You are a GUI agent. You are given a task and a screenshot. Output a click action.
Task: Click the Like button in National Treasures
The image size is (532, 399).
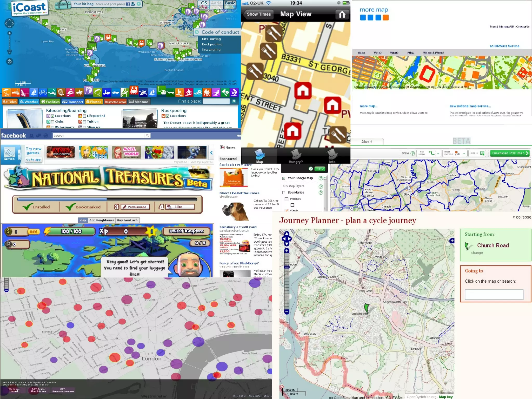[x=180, y=207]
